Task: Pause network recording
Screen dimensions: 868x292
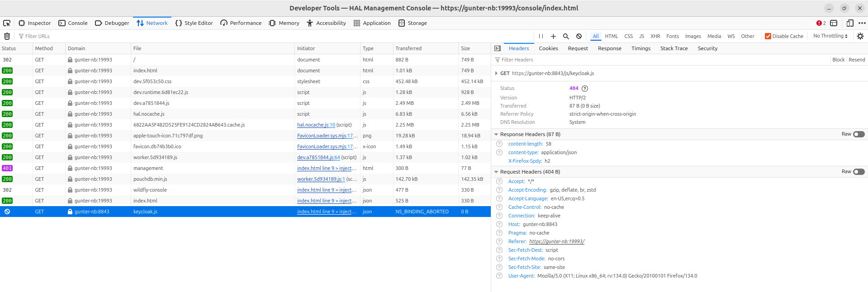Action: 541,36
